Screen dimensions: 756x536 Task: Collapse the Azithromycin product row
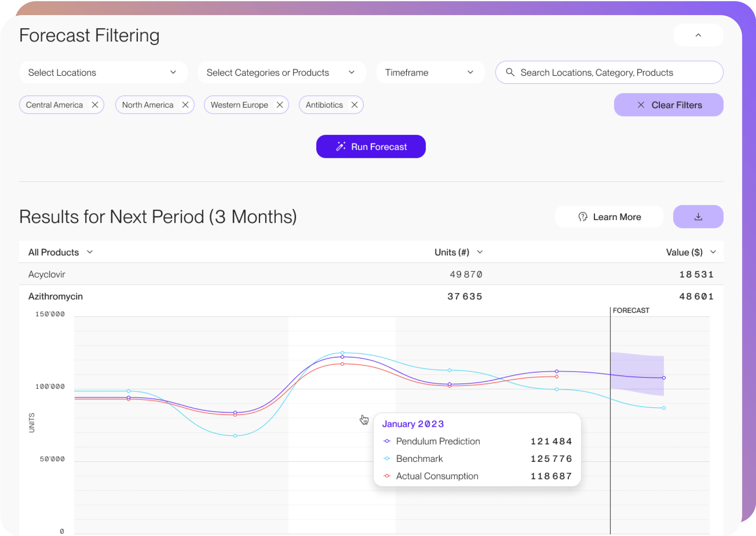pyautogui.click(x=56, y=296)
